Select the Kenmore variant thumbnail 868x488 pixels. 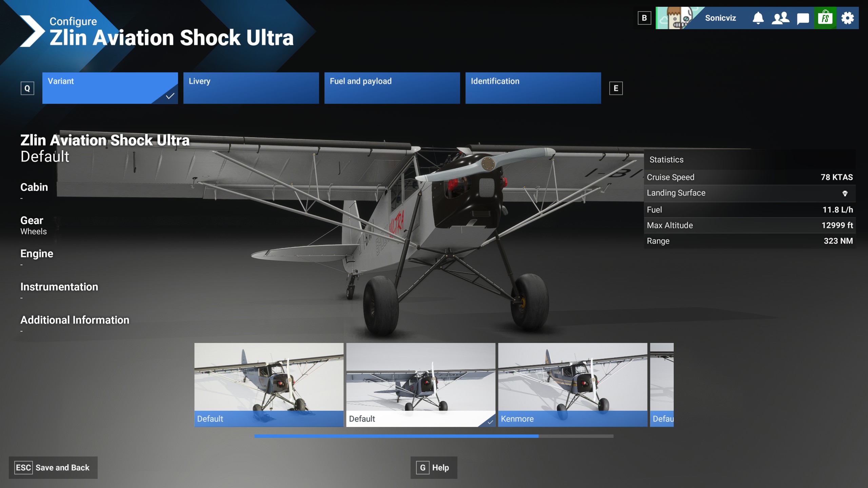pos(573,385)
